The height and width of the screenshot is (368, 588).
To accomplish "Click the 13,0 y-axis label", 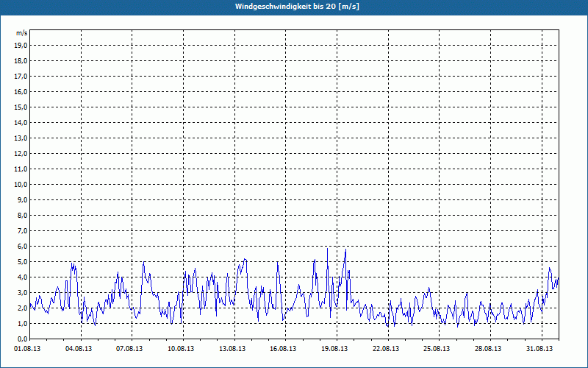I will coord(21,138).
